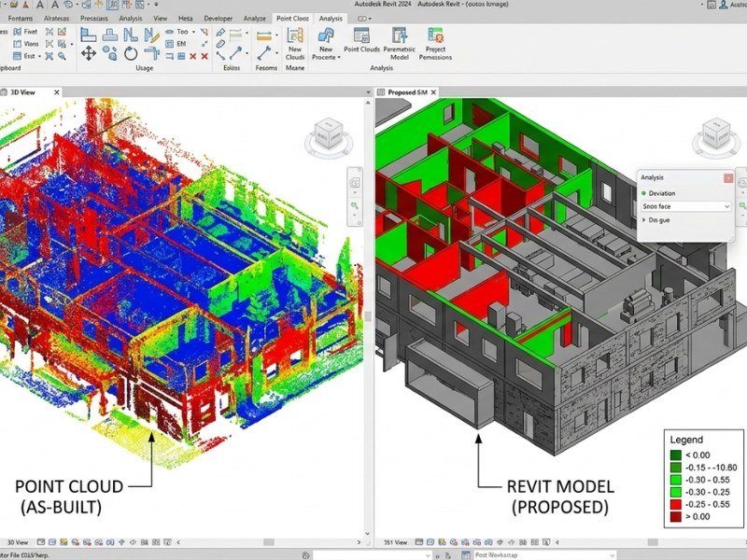Click the empty status bar input field
This screenshot has width=747, height=560.
tap(373, 554)
